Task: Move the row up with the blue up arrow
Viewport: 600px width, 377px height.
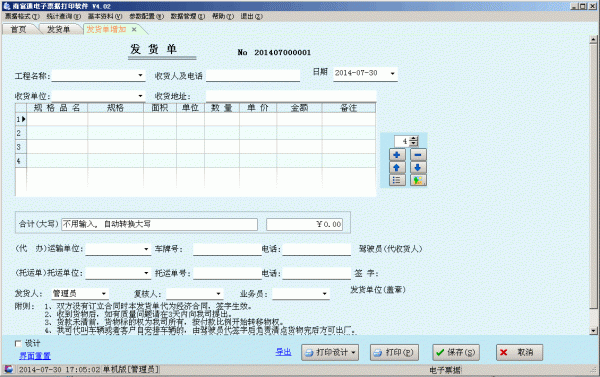Action: [x=397, y=167]
